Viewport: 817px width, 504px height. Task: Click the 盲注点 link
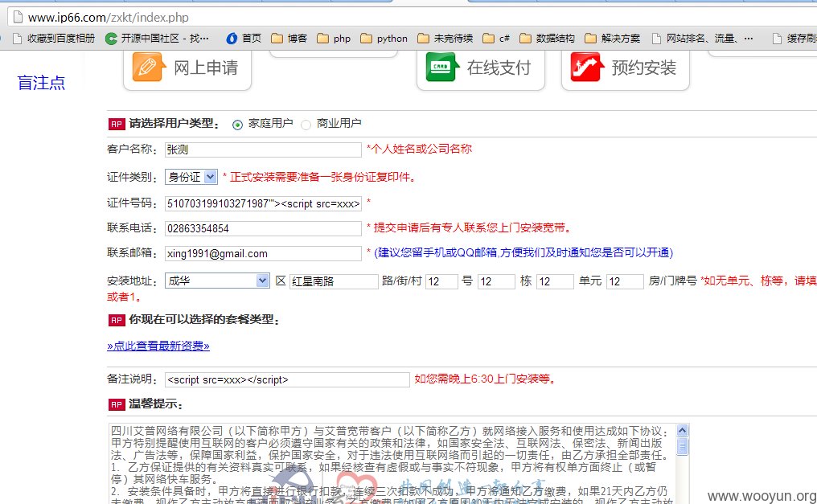tap(41, 83)
